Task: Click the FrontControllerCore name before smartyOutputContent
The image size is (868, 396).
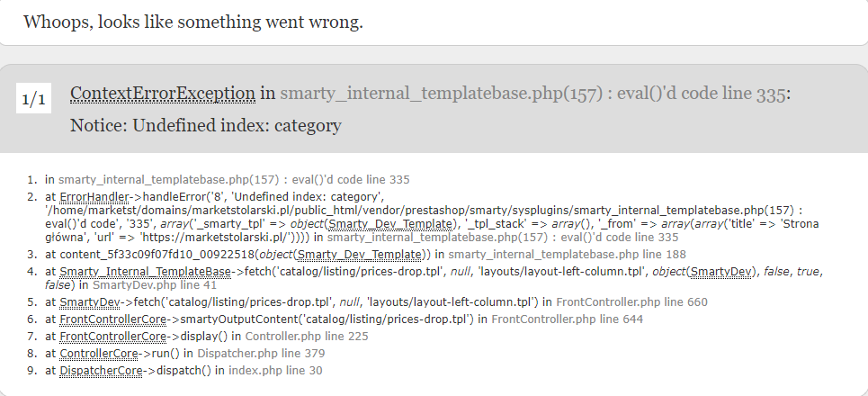Action: tap(113, 319)
